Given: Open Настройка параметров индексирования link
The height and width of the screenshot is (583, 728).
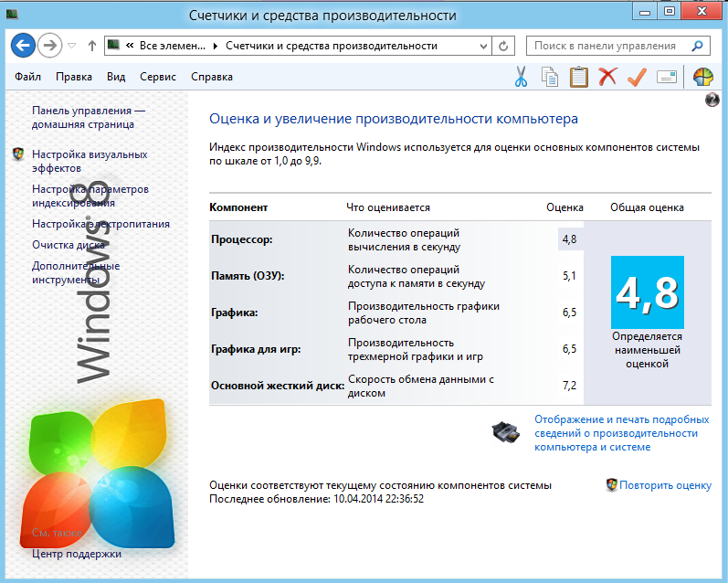Looking at the screenshot, I should coord(90,196).
